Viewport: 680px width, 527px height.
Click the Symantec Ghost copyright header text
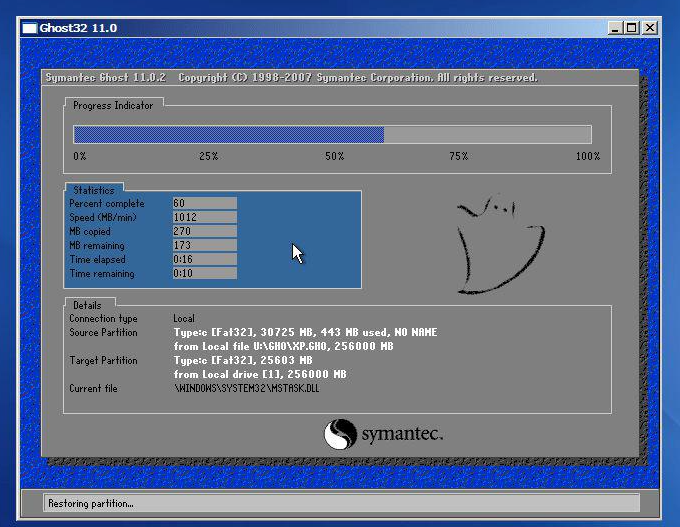point(292,78)
